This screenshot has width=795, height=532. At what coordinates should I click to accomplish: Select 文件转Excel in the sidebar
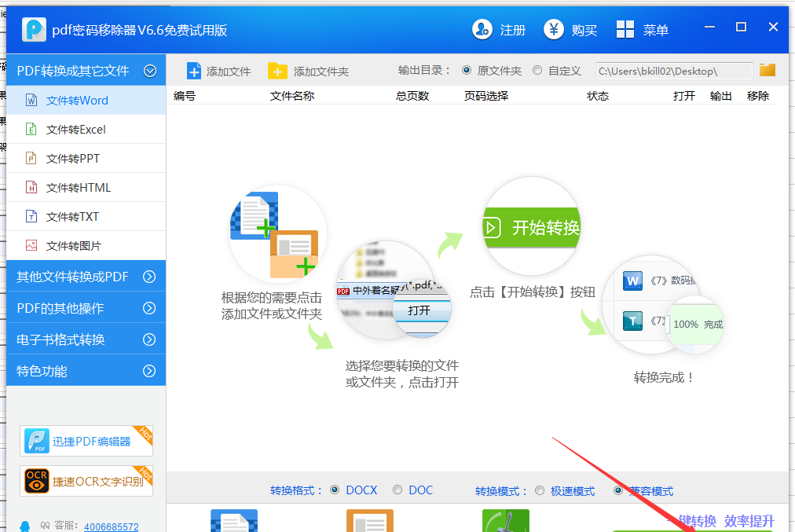coord(86,130)
